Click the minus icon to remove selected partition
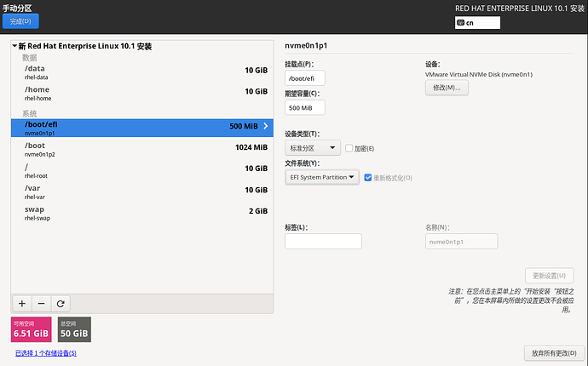Image resolution: width=588 pixels, height=366 pixels. pos(42,303)
